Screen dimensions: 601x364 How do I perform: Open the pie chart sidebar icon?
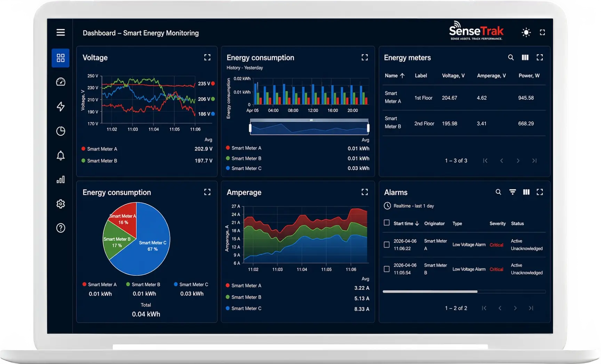pos(61,131)
